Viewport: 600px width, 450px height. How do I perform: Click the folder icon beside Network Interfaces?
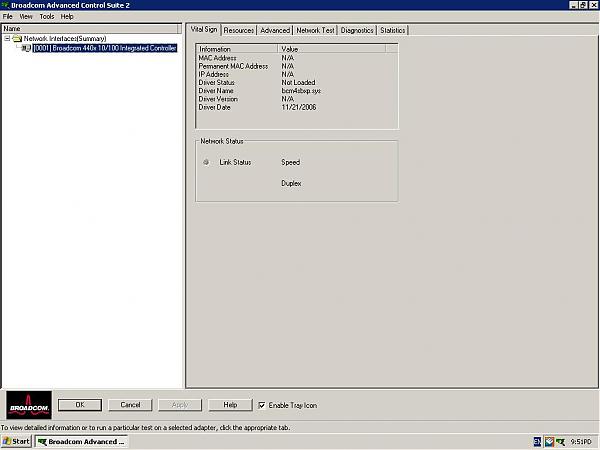click(17, 39)
